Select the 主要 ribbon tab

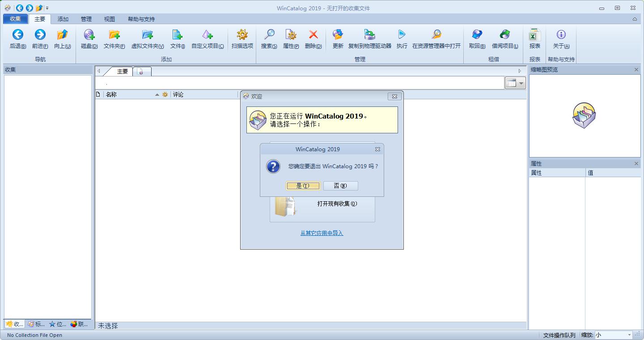click(40, 19)
